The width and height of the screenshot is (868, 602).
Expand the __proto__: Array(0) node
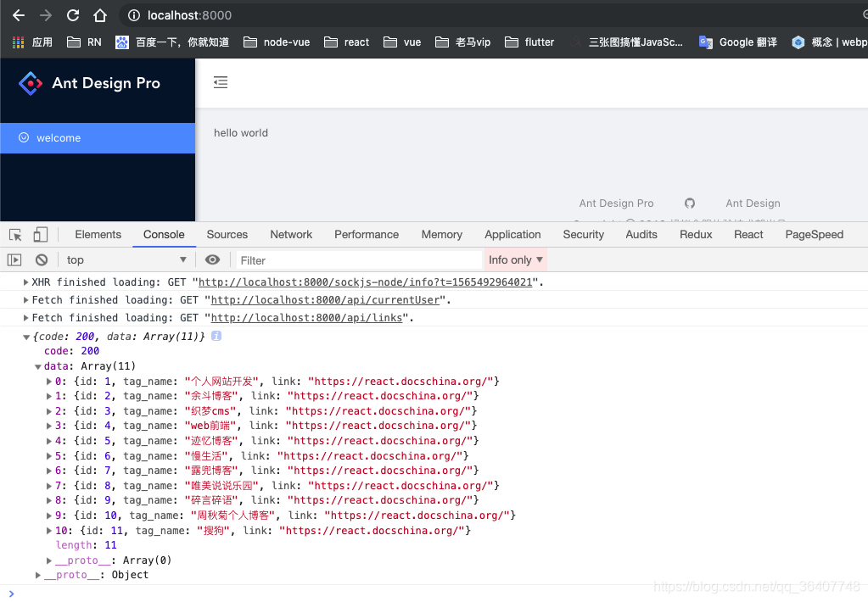(x=48, y=560)
